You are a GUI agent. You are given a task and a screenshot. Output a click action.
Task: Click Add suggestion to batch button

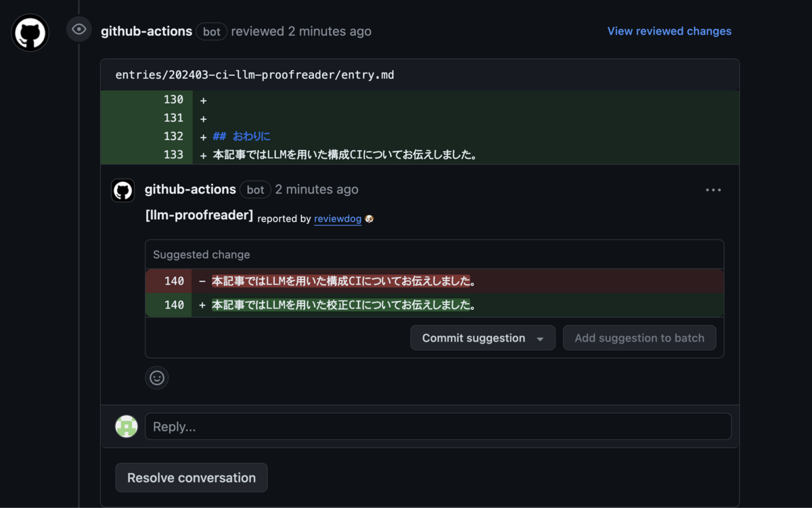[x=639, y=338]
